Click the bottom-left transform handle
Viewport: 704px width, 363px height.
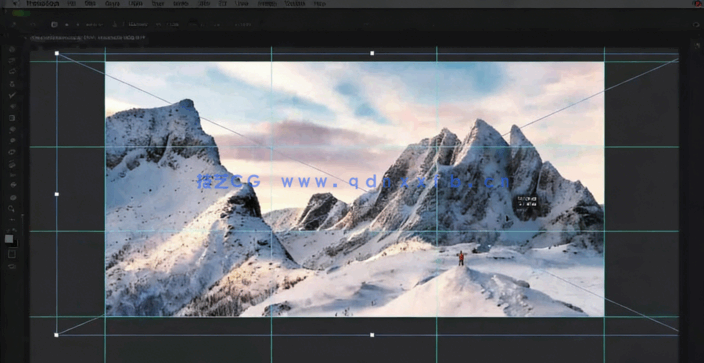click(56, 335)
